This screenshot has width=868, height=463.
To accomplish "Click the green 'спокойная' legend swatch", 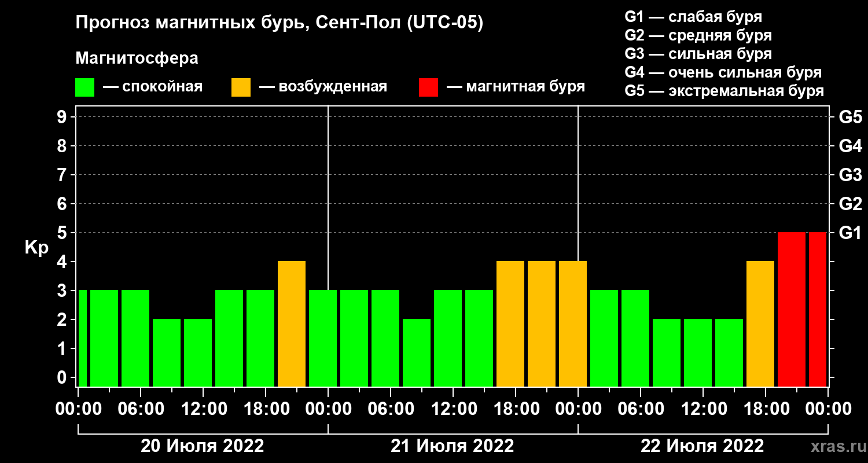I will 84,87.
